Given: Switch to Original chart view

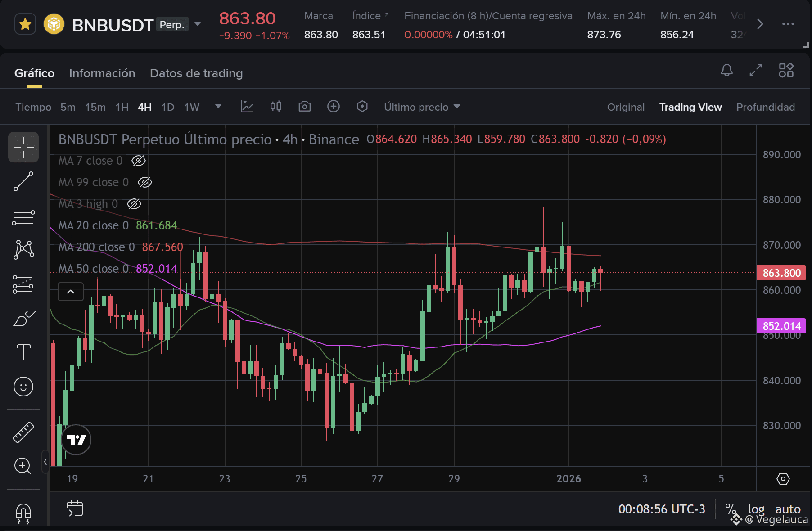Looking at the screenshot, I should (626, 107).
